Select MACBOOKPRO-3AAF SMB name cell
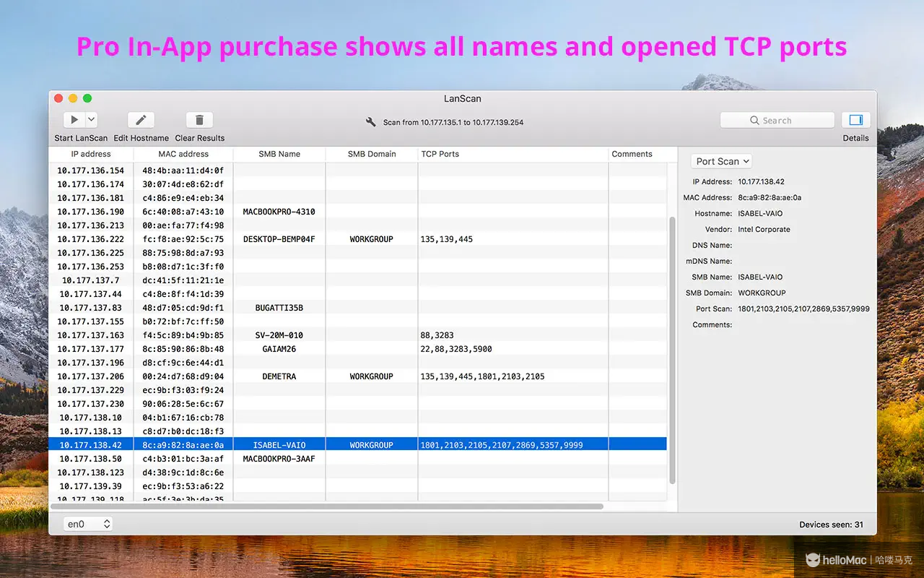 [x=279, y=459]
